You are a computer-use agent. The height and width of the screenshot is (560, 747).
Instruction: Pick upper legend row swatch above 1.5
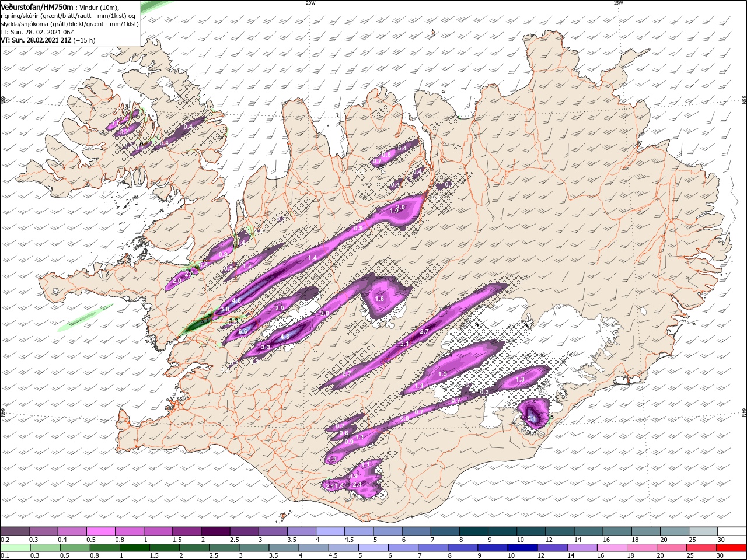pyautogui.click(x=186, y=531)
